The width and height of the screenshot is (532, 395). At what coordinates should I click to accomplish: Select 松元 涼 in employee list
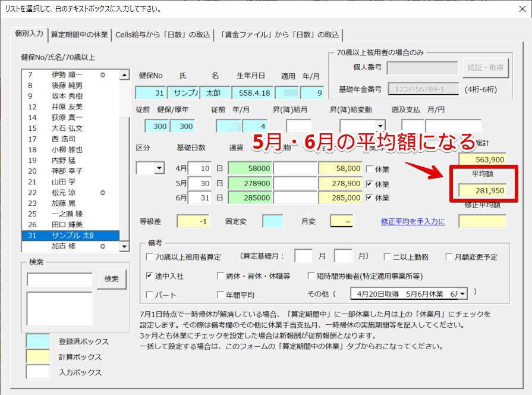(x=67, y=193)
